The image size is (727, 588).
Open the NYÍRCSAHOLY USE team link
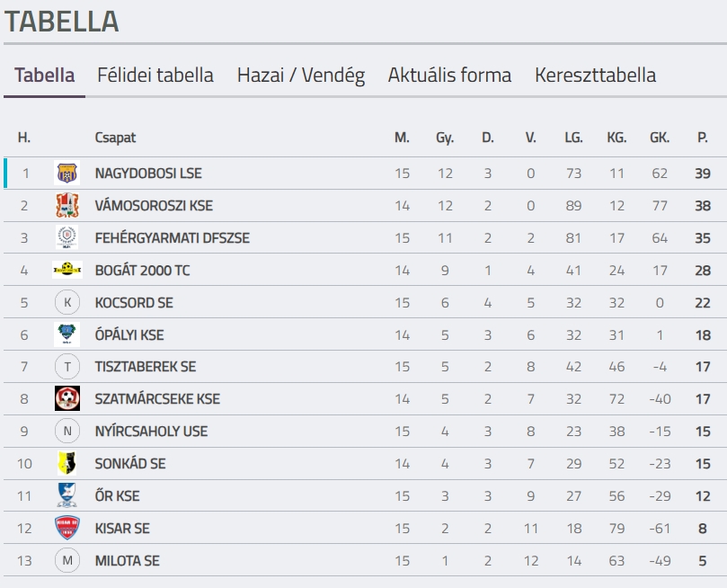tap(151, 432)
